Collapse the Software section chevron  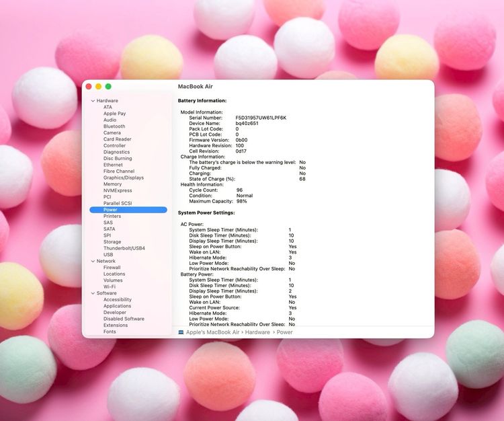click(93, 293)
